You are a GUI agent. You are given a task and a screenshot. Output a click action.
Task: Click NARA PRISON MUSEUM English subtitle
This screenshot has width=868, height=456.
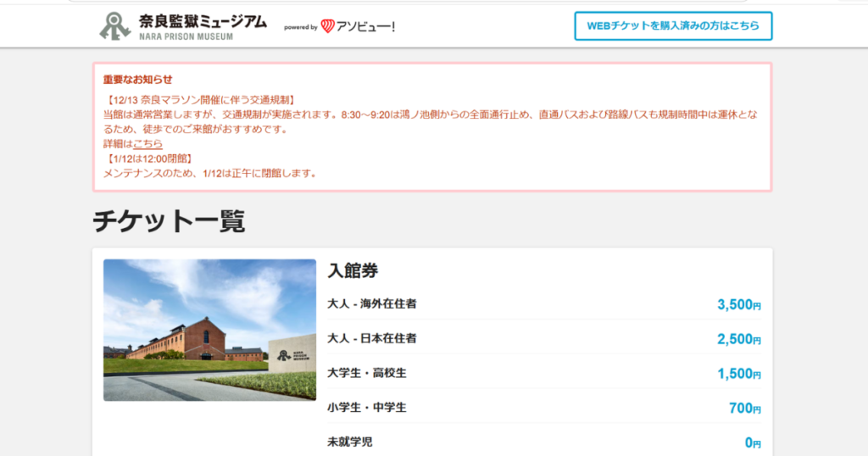click(186, 37)
